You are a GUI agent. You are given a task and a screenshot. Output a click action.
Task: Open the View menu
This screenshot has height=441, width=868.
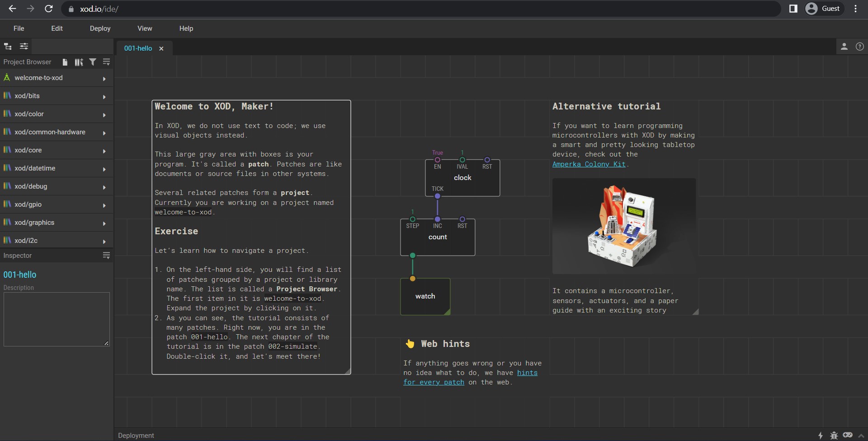click(145, 28)
